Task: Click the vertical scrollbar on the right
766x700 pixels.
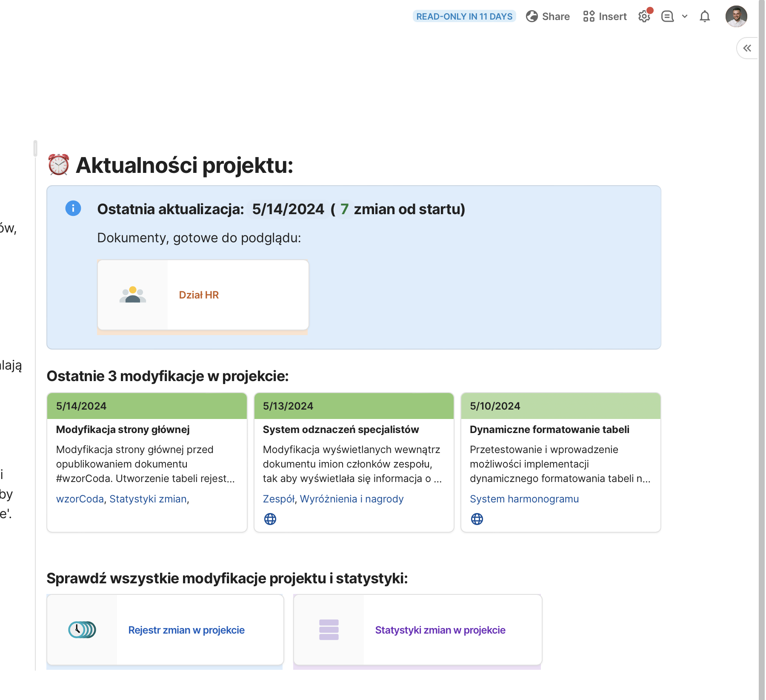Action: (762, 341)
